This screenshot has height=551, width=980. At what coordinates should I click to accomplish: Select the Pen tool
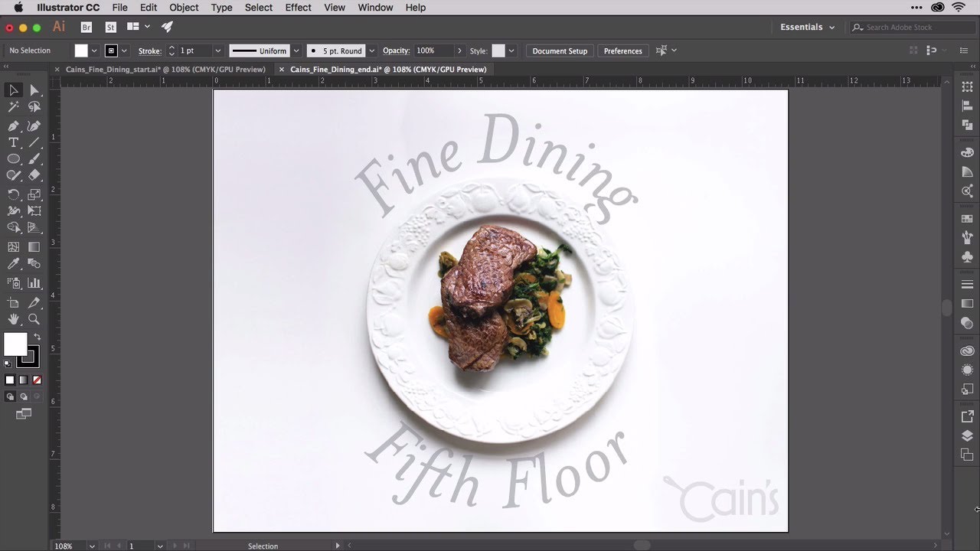coord(13,126)
